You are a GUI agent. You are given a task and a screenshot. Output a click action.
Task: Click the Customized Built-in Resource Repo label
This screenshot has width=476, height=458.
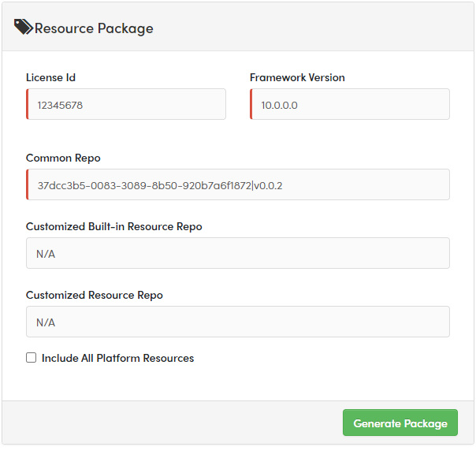click(113, 226)
